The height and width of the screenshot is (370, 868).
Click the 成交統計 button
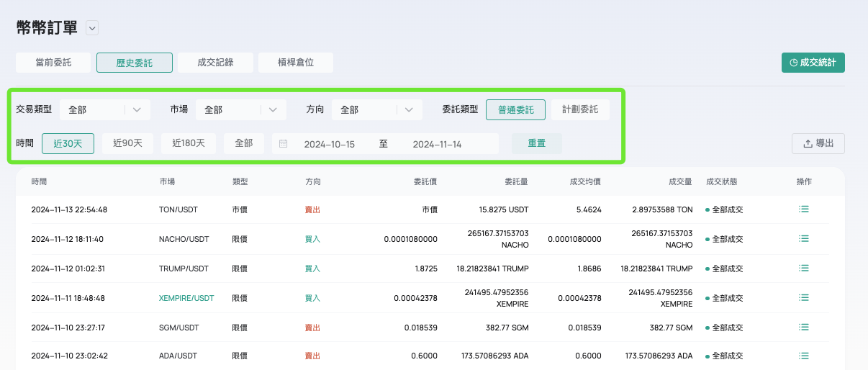pos(813,63)
